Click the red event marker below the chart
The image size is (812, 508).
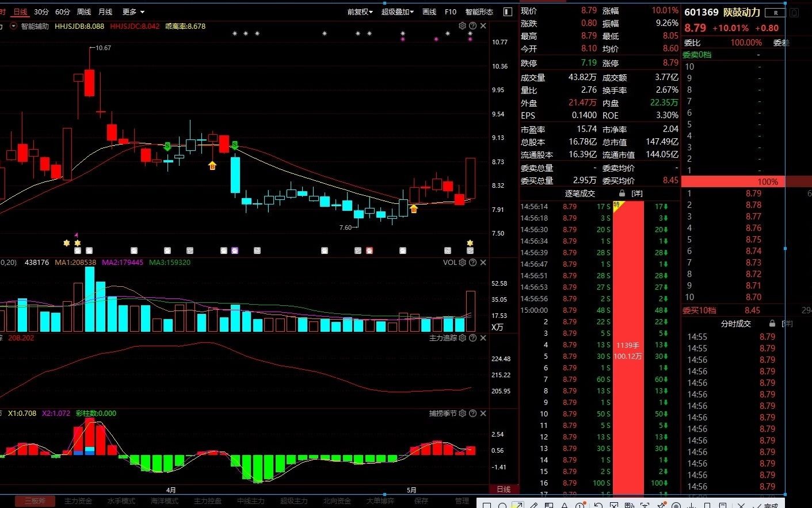369,251
